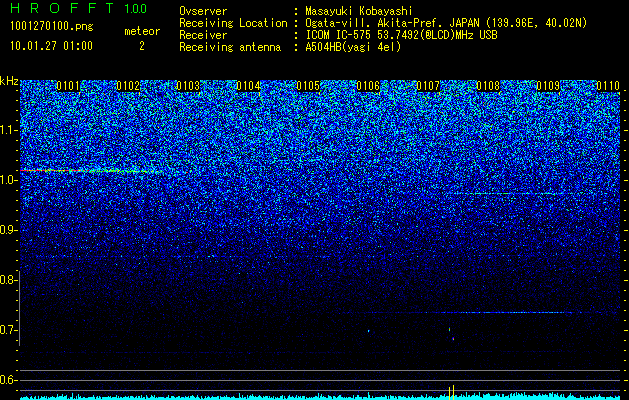Click the 0.6 frequency axis label
The height and width of the screenshot is (400, 629).
(x=7, y=380)
